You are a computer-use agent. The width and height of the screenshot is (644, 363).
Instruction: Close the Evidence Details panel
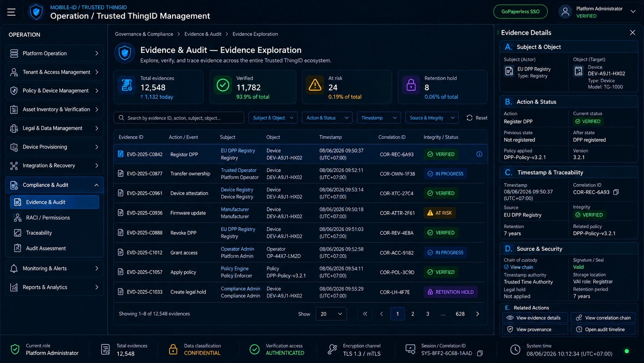tap(632, 33)
